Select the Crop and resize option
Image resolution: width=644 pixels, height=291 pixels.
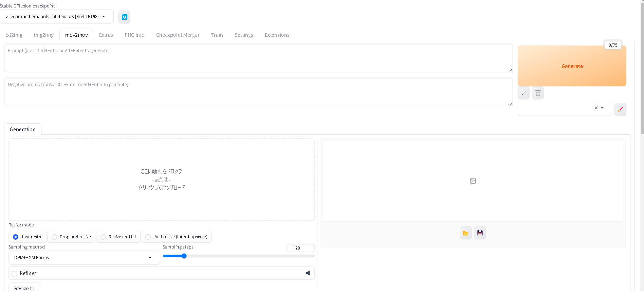pyautogui.click(x=54, y=237)
